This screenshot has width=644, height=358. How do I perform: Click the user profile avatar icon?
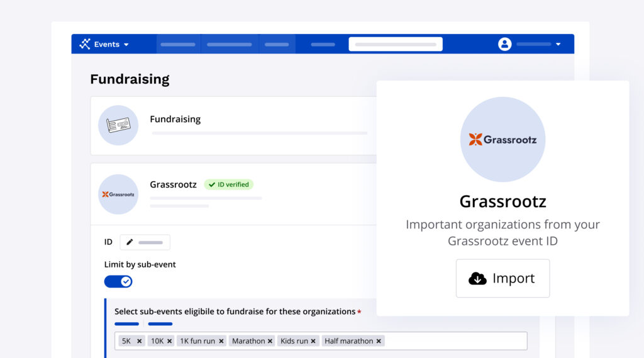point(504,44)
